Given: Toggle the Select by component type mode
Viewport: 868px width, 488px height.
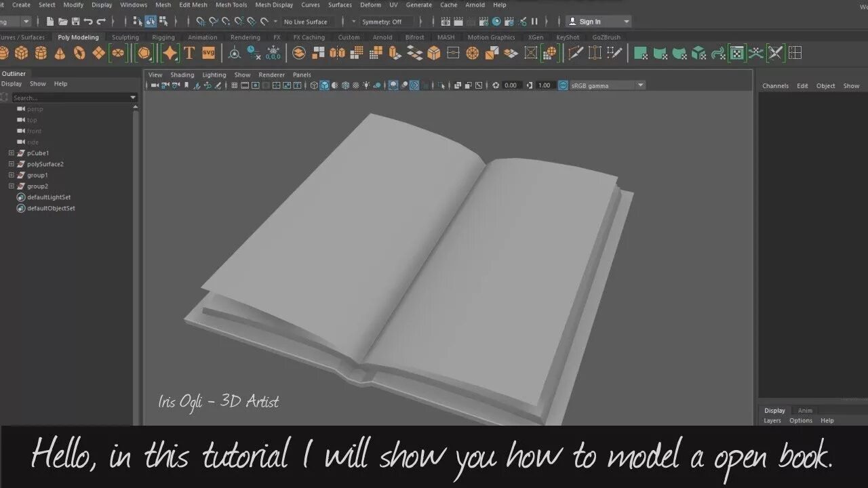Looking at the screenshot, I should coord(163,22).
